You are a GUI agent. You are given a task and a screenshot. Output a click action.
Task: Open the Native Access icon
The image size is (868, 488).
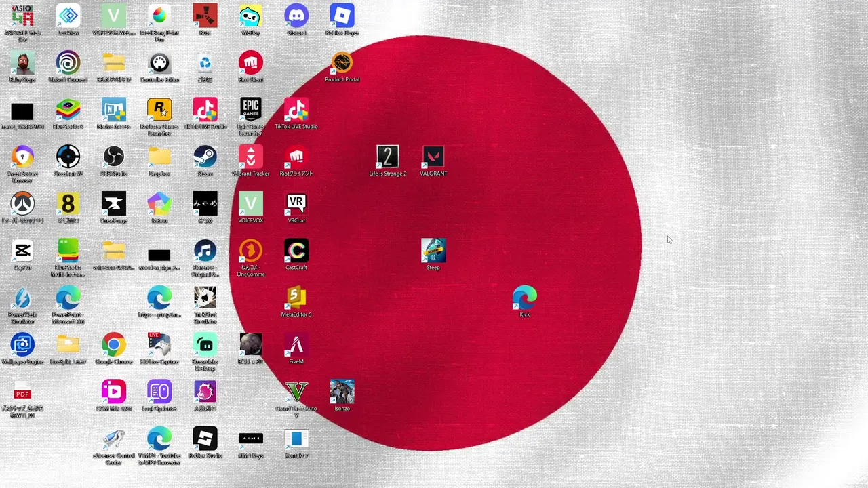113,110
